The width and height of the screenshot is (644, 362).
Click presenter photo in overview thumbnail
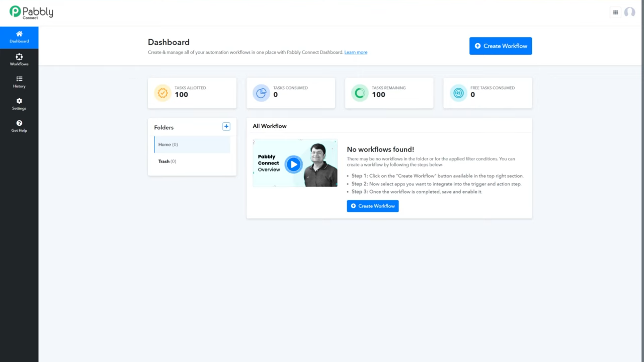(x=320, y=165)
